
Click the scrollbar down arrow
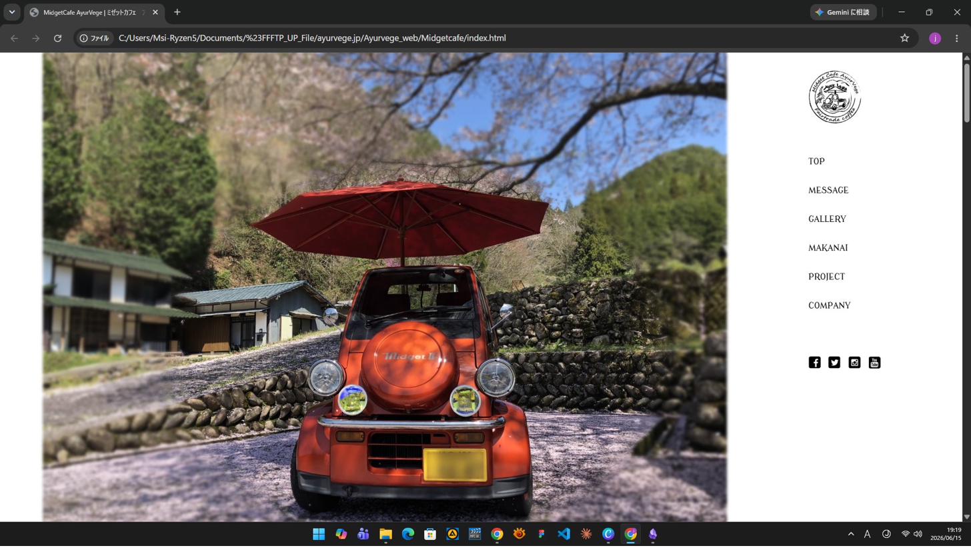click(x=966, y=517)
